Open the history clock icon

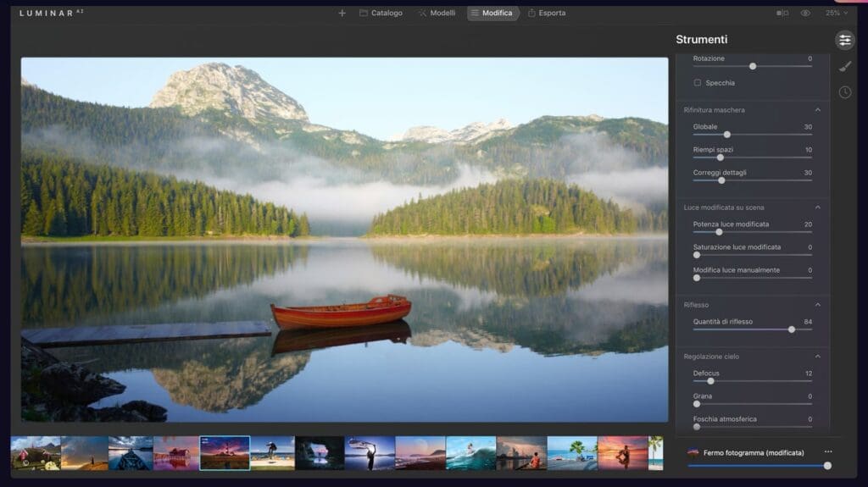[x=845, y=91]
